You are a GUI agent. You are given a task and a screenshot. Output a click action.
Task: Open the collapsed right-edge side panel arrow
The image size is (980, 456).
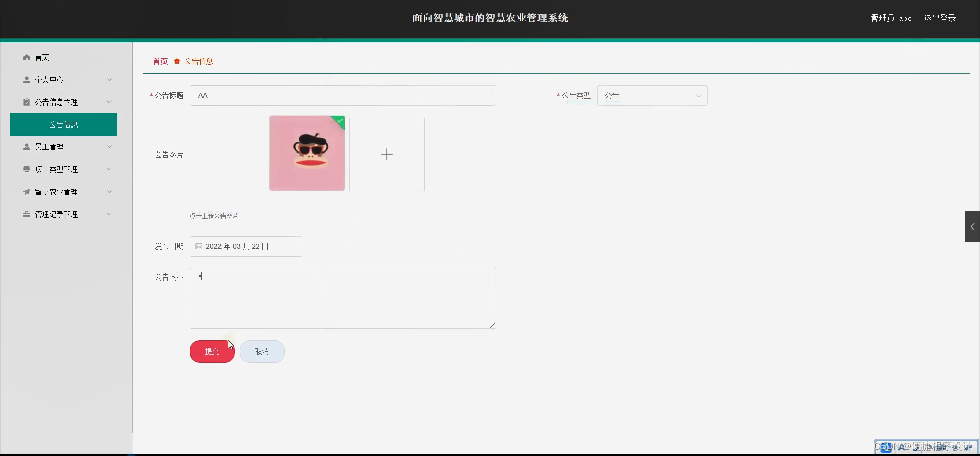point(972,226)
